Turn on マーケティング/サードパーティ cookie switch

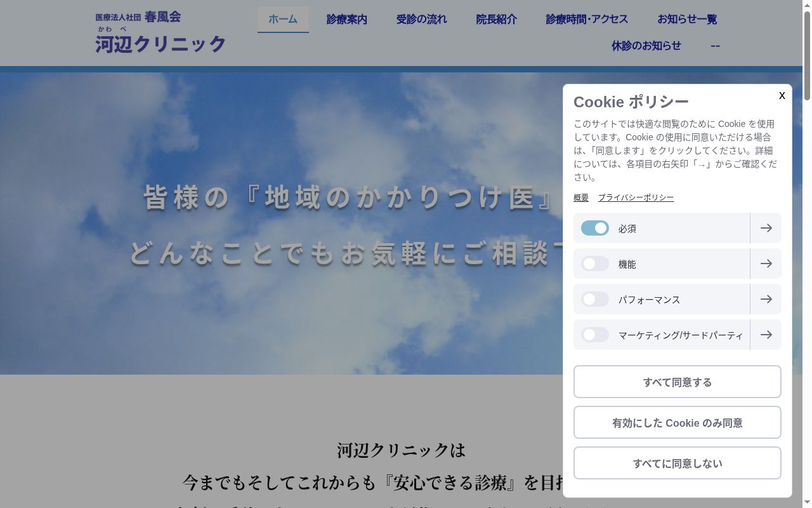coord(595,335)
